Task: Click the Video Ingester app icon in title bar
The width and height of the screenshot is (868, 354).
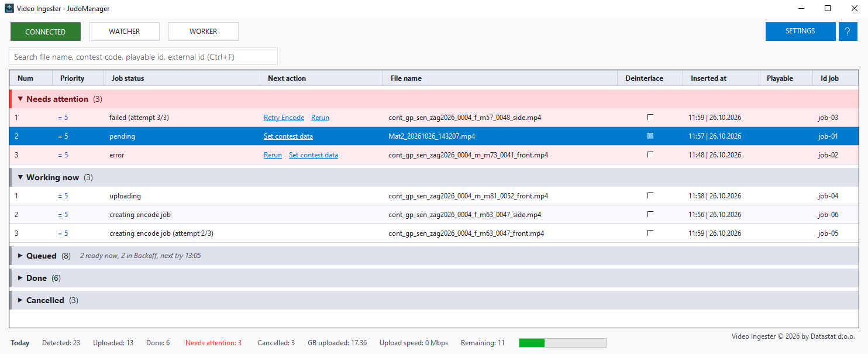Action: click(x=9, y=9)
